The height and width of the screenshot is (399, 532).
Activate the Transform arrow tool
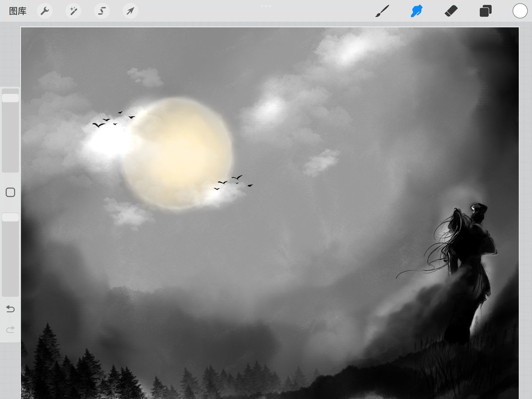[x=130, y=11]
